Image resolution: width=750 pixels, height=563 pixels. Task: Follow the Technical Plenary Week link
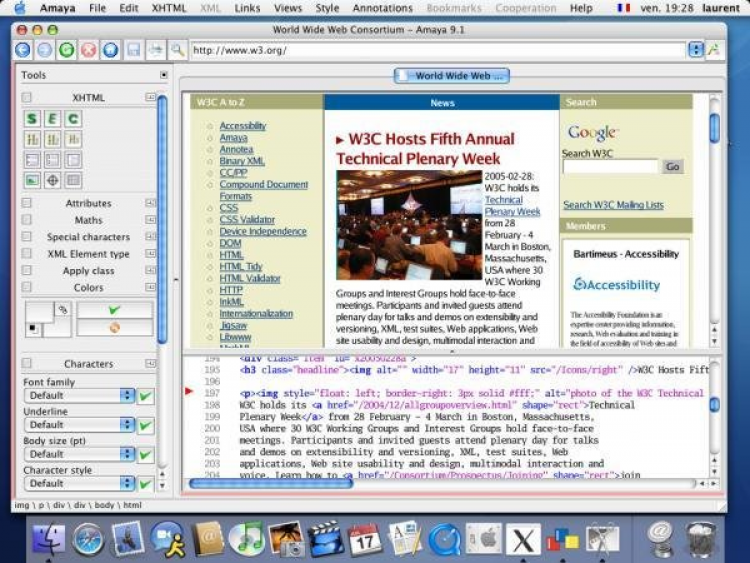(512, 206)
